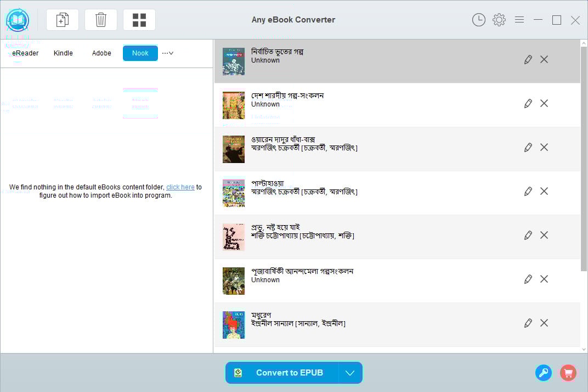The width and height of the screenshot is (588, 392).
Task: Select the eReader tab
Action: click(x=25, y=53)
